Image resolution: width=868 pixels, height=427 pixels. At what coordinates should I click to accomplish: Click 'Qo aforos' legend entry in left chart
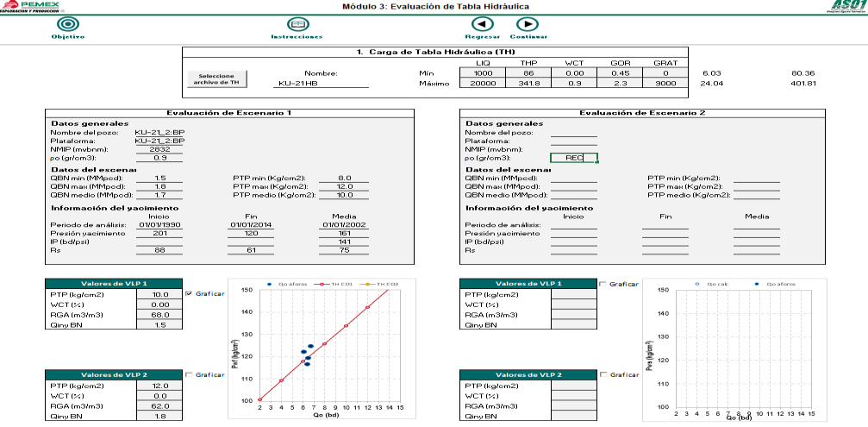285,284
